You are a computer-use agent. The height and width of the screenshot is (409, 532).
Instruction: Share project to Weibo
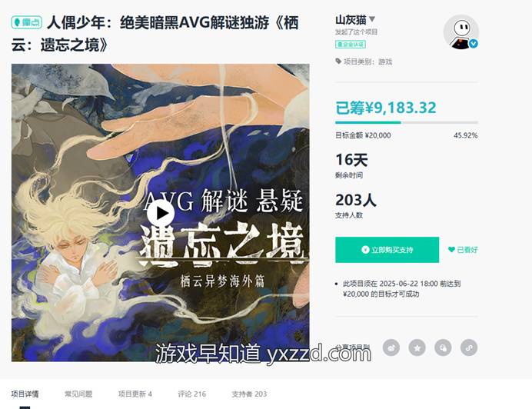point(391,347)
